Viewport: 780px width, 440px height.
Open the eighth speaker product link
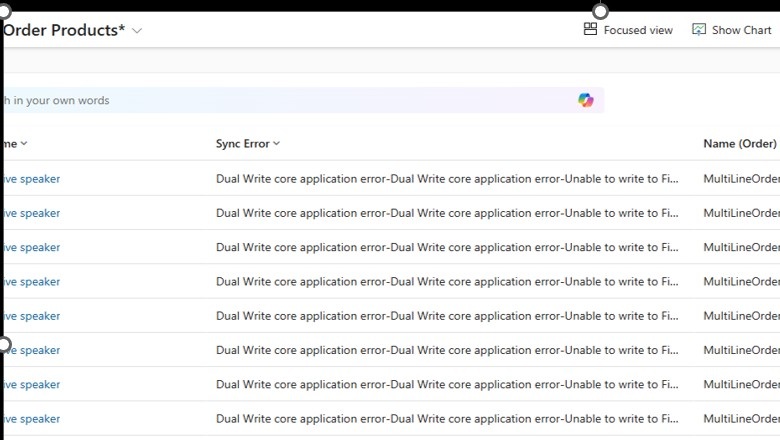click(32, 419)
